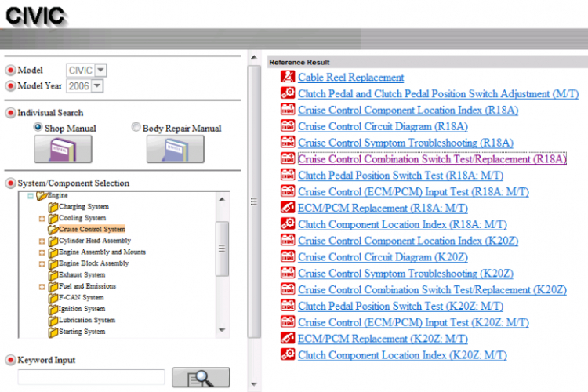This screenshot has width=588, height=392.
Task: Click the tree list scroll up arrow
Action: pyautogui.click(x=222, y=199)
